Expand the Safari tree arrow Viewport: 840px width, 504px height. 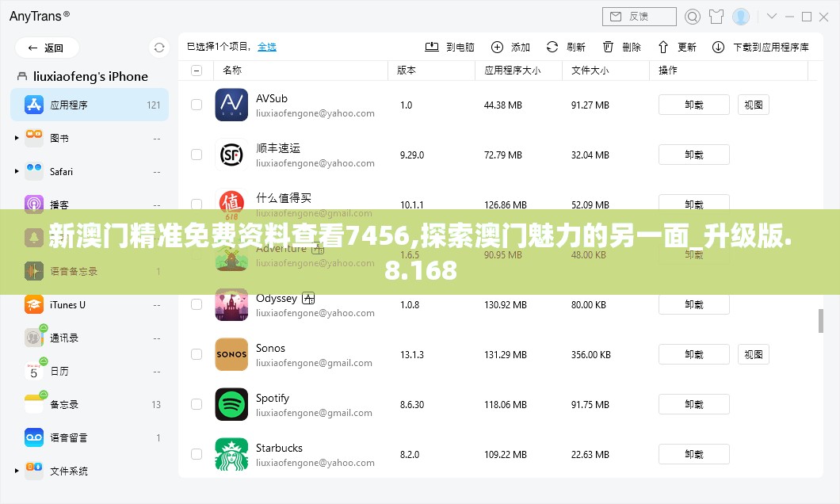17,171
